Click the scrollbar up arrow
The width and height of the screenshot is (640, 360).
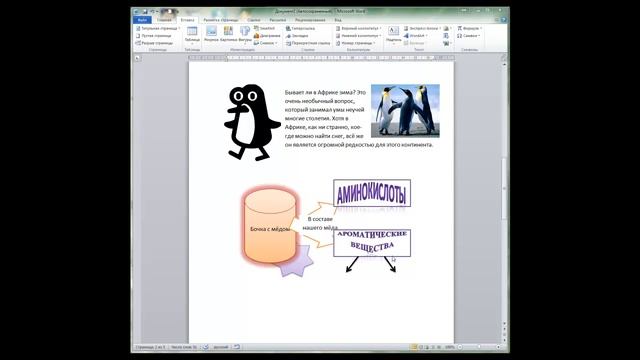(504, 65)
